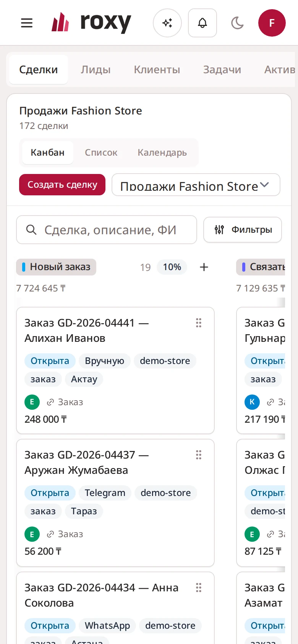Screen dimensions: 298x644
Task: Switch to the Сделки tab
Action: 39,69
